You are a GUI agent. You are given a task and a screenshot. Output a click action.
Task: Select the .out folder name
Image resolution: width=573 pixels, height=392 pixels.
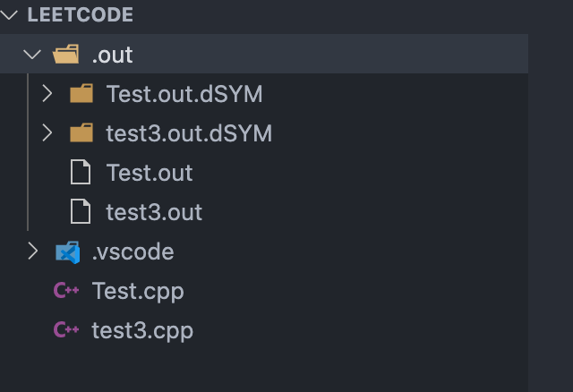pyautogui.click(x=112, y=55)
